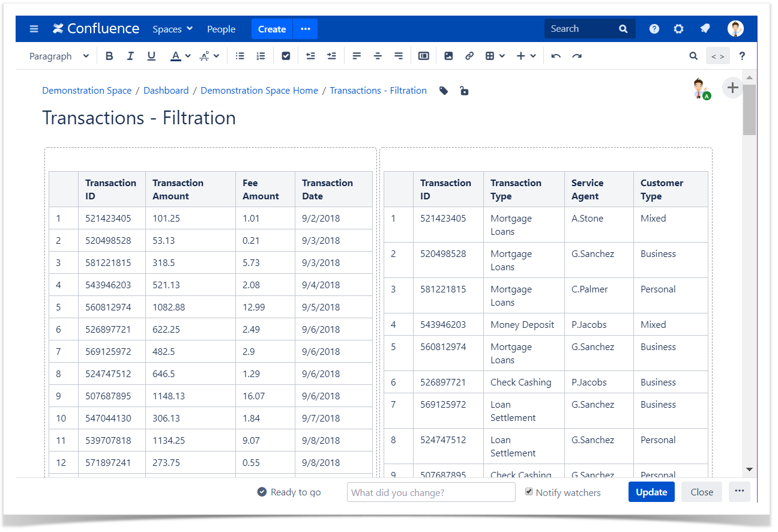Image resolution: width=778 pixels, height=532 pixels.
Task: Open the Demonstration Space Home breadcrumb link
Action: [259, 91]
